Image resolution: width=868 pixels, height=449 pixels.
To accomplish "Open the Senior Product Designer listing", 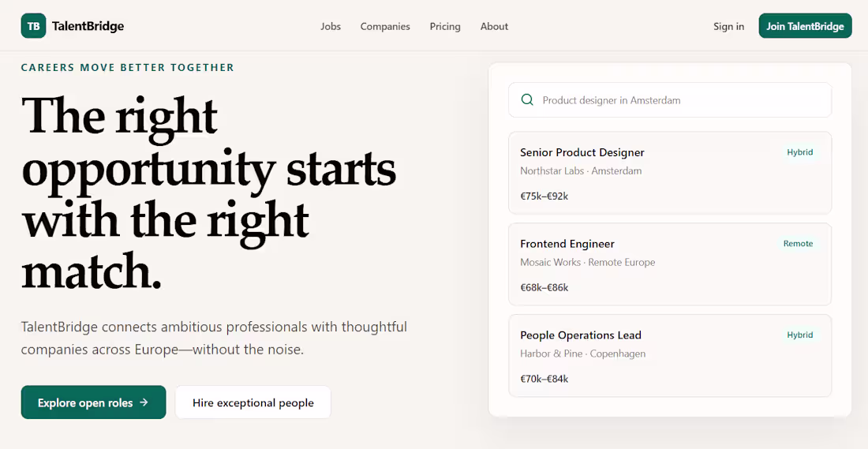I will (x=670, y=173).
